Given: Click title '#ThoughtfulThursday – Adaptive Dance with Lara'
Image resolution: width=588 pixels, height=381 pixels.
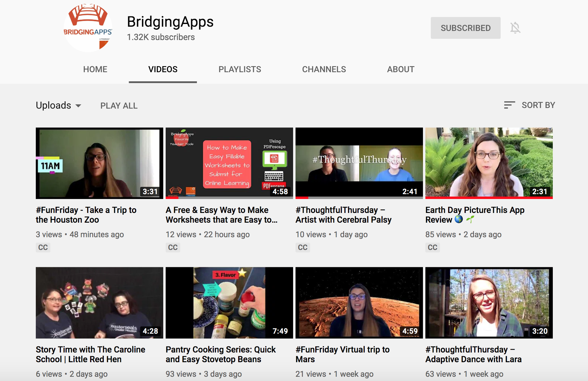Looking at the screenshot, I should click(x=473, y=354).
